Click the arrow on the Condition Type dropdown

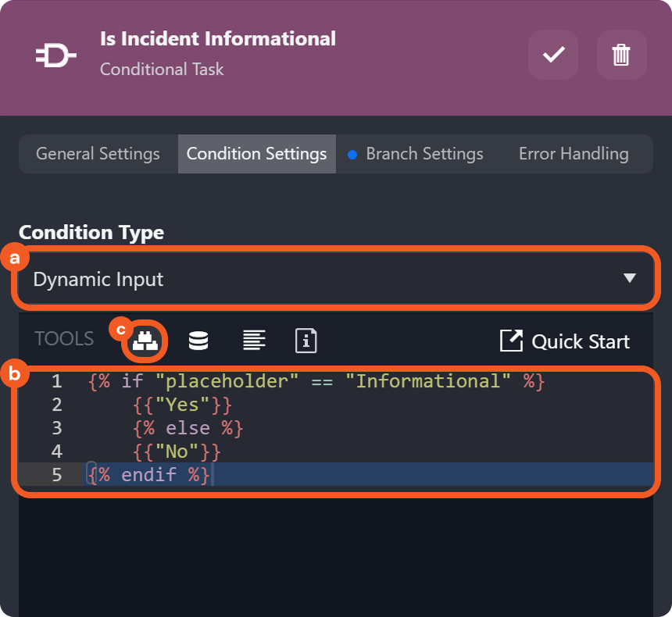click(630, 278)
